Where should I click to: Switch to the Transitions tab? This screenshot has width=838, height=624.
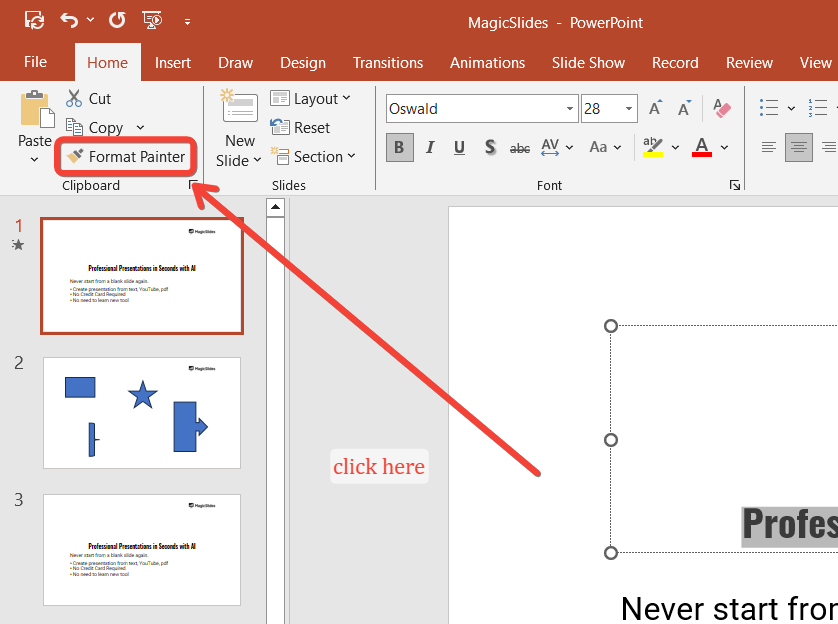tap(387, 62)
